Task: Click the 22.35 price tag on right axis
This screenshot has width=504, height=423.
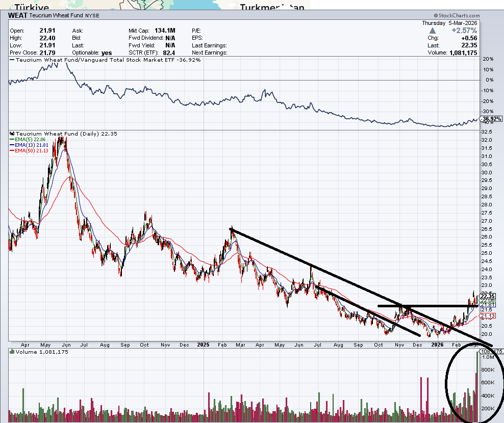Action: 487,296
